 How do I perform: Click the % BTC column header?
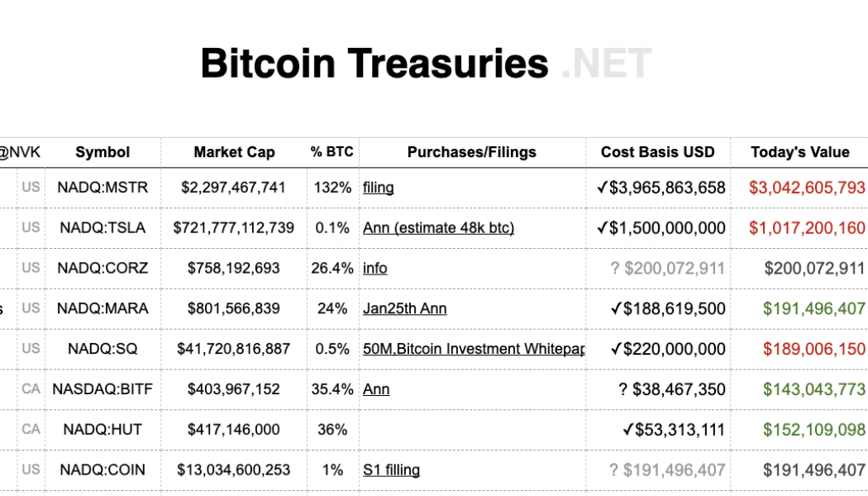click(332, 152)
